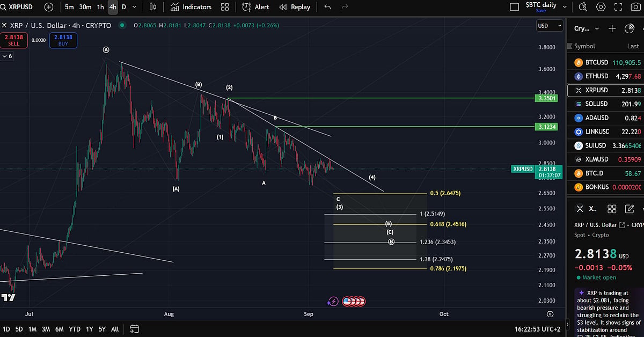Toggle fullscreen mode
The width and height of the screenshot is (644, 337).
tap(619, 7)
